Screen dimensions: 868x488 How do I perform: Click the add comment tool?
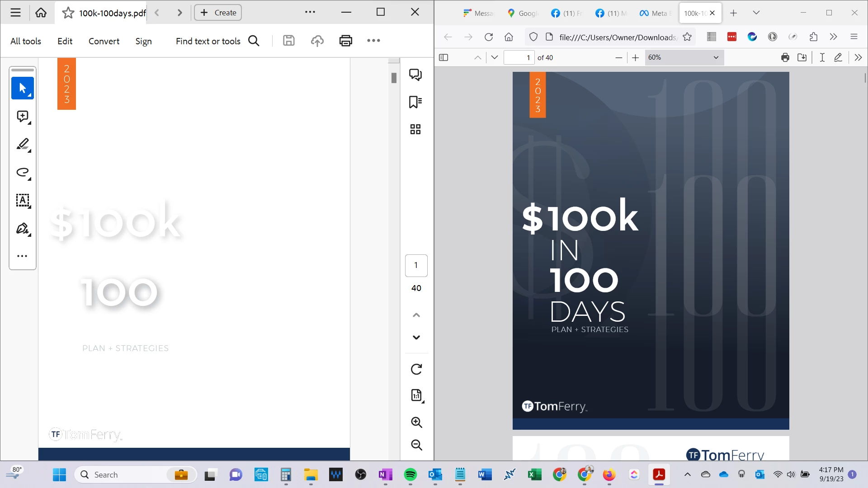click(22, 117)
